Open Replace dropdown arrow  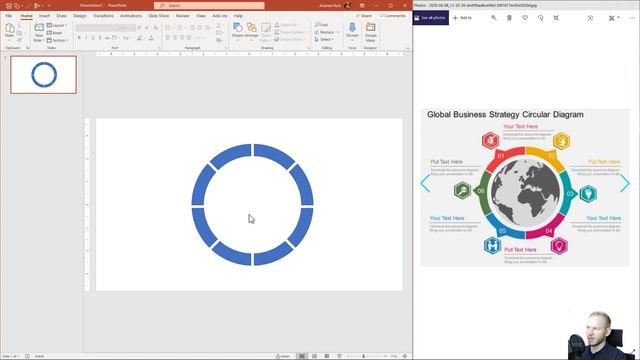point(338,32)
